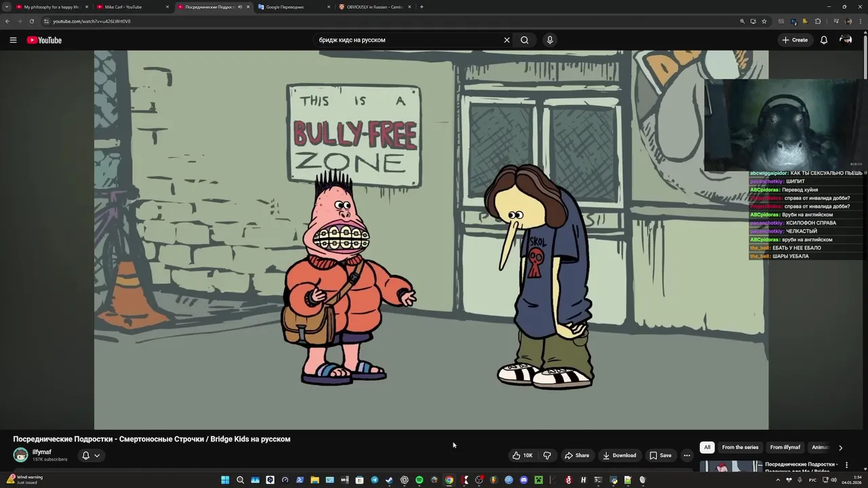Open Chrome profile avatar in toolbar

(848, 21)
